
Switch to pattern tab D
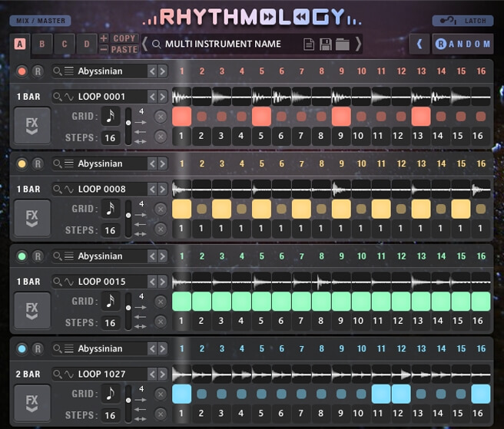[x=87, y=44]
